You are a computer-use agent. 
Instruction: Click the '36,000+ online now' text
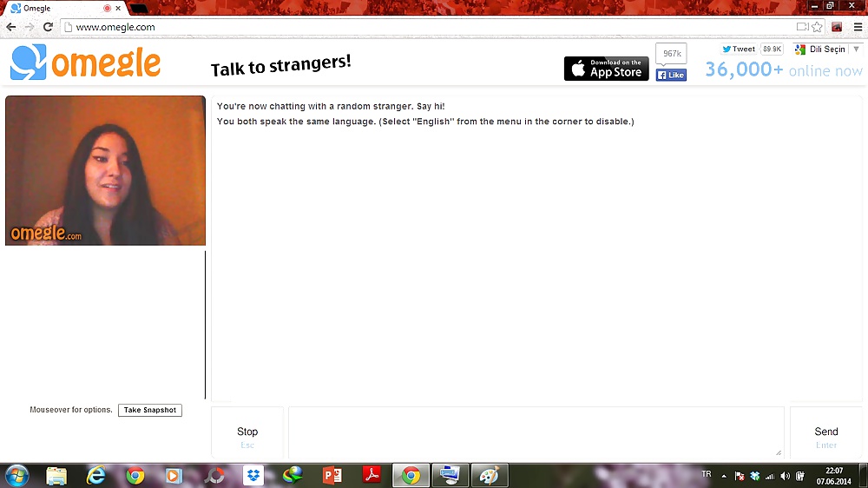click(783, 69)
